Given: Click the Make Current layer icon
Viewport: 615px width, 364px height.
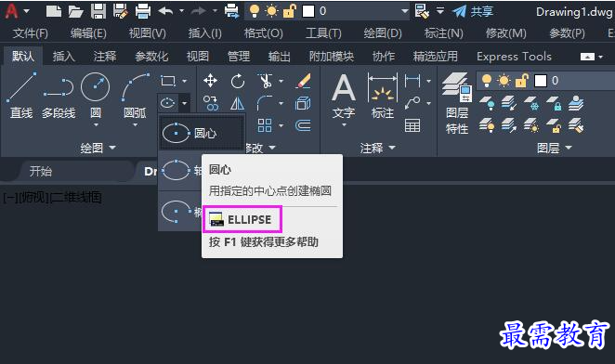Looking at the screenshot, I should (576, 104).
